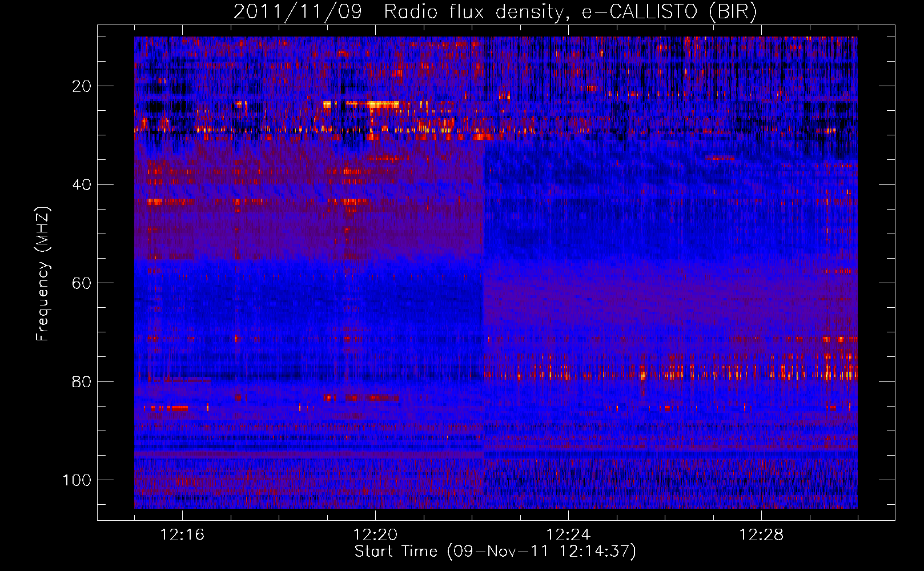Click the 12:28 time tick label

(x=761, y=535)
